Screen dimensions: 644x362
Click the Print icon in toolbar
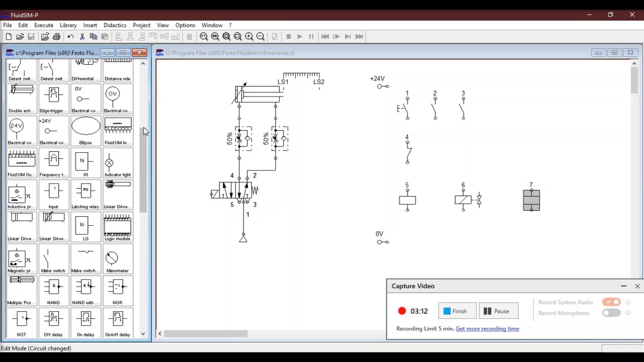tap(56, 37)
